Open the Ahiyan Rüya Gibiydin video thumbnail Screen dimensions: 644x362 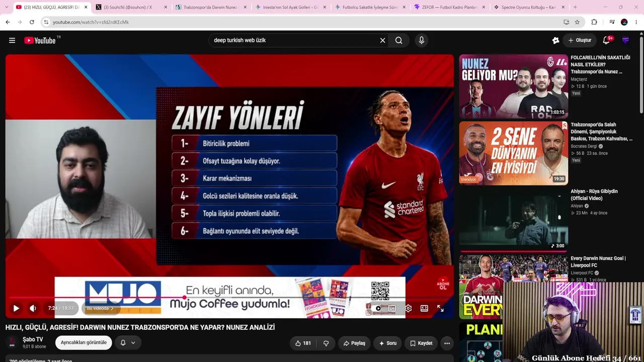pos(513,219)
